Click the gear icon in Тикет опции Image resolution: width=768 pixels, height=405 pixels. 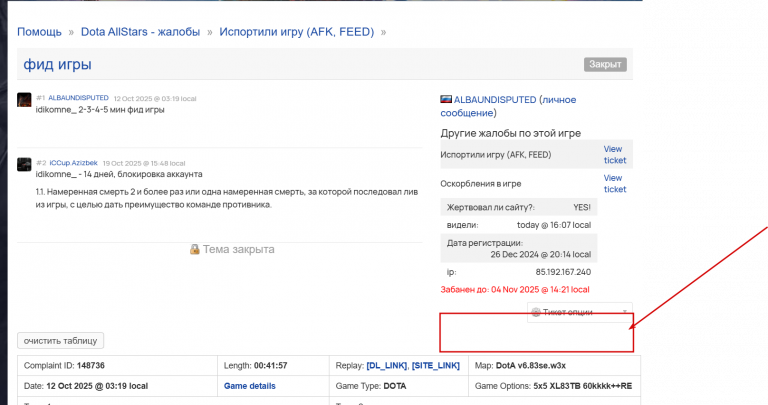pos(536,312)
